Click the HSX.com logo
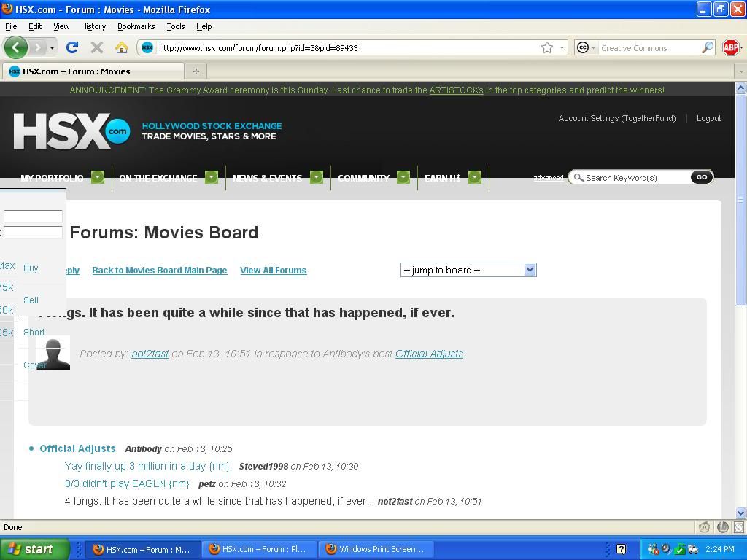 pos(71,131)
